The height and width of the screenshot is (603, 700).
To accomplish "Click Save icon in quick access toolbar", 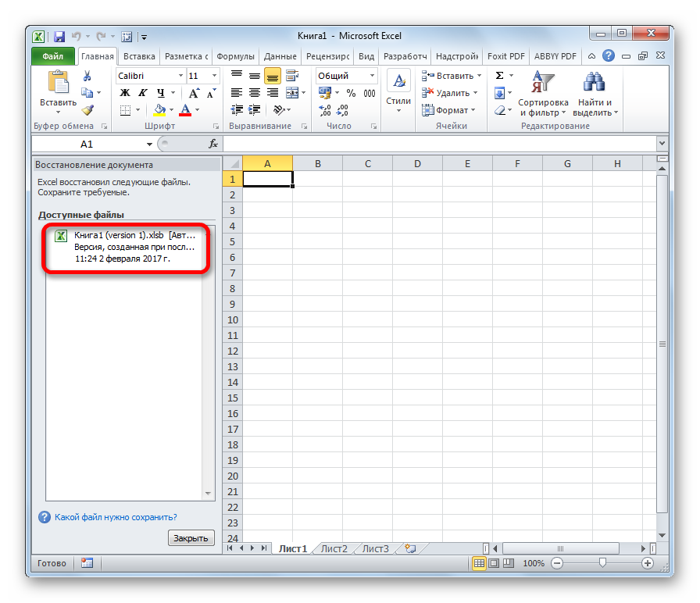I will (59, 36).
